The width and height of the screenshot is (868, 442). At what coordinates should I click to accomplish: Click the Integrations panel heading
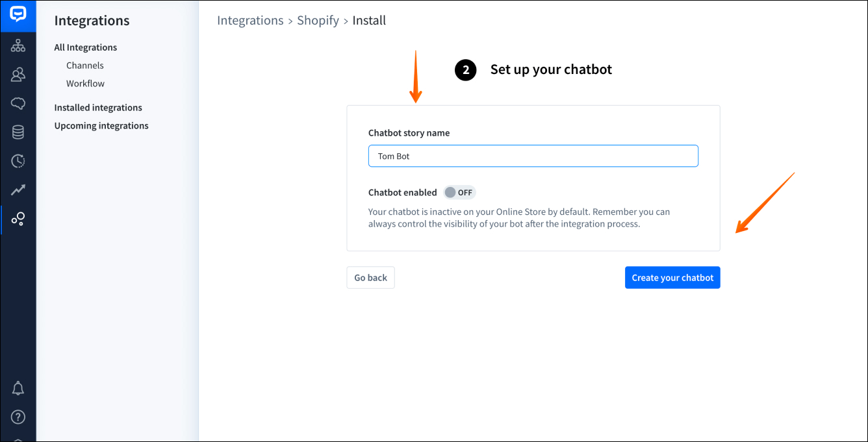(92, 21)
